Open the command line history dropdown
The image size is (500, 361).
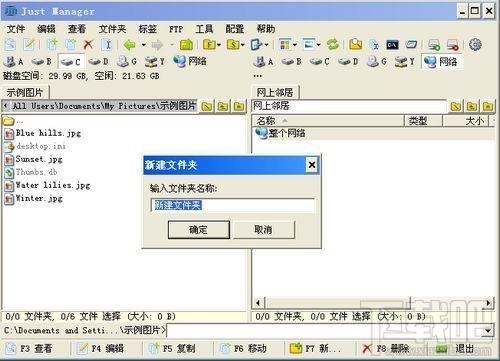488,331
